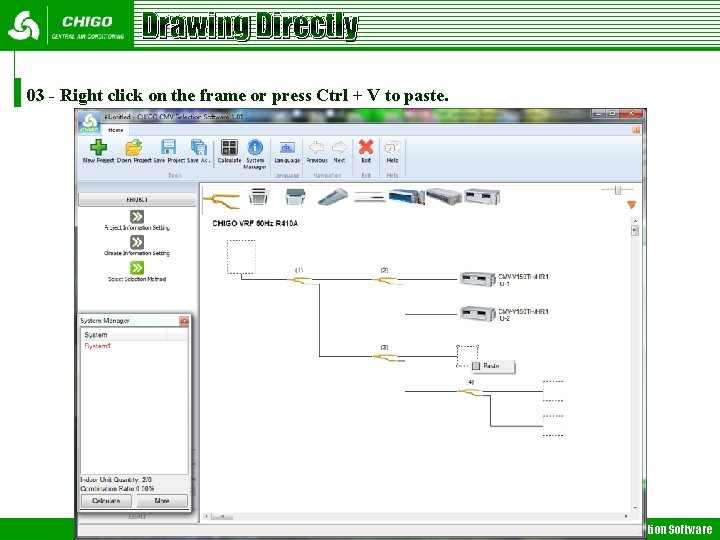The height and width of the screenshot is (540, 720).
Task: Go to Next navigation arrow
Action: [339, 147]
